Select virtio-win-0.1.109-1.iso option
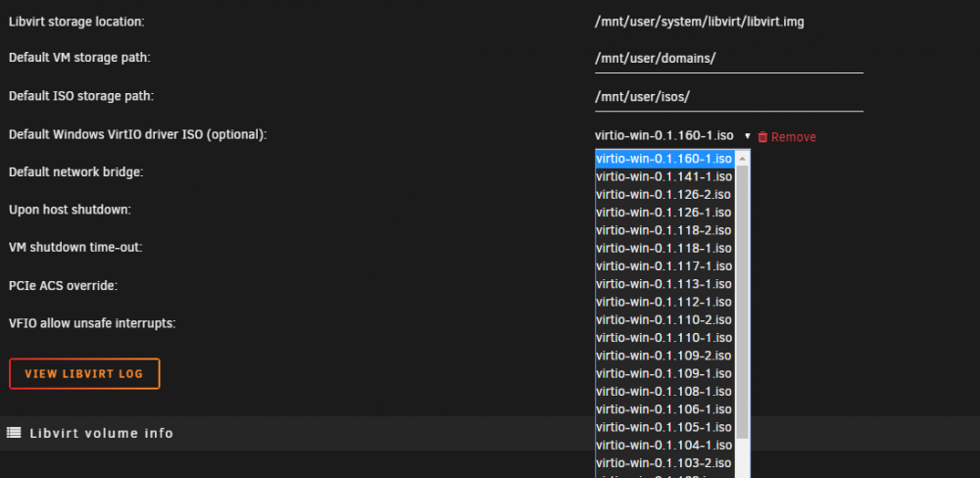Screen dimensions: 980x478 (663, 373)
